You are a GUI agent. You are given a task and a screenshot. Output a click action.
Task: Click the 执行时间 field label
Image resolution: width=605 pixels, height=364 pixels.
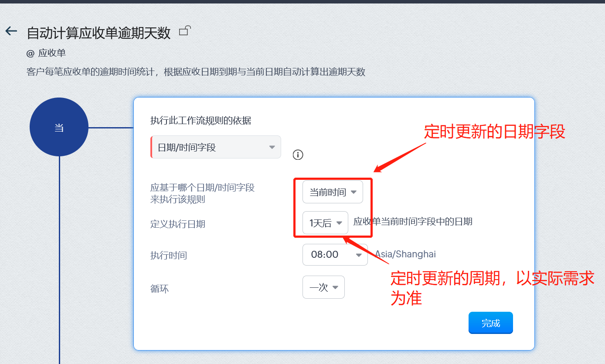(x=169, y=256)
